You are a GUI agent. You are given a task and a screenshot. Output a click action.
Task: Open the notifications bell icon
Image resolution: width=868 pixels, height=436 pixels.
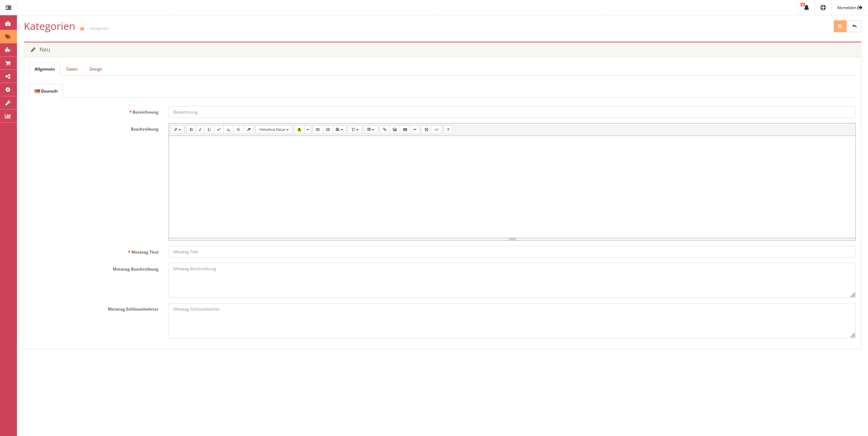pos(806,7)
